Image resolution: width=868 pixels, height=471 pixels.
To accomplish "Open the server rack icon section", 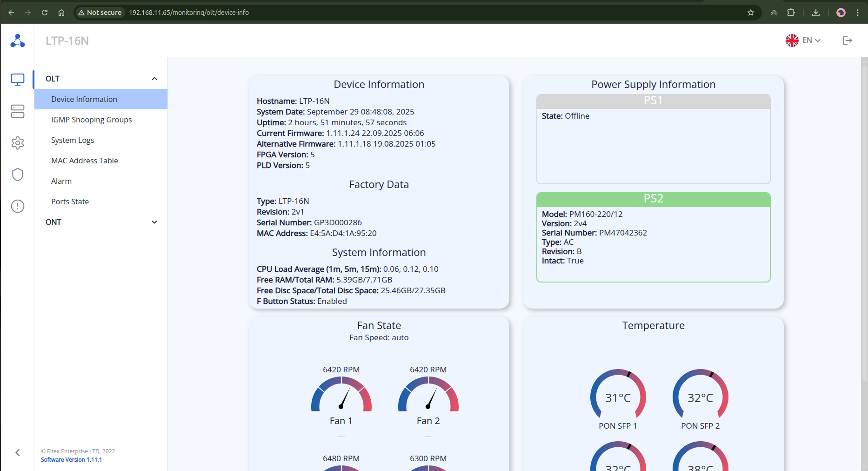I will (18, 111).
